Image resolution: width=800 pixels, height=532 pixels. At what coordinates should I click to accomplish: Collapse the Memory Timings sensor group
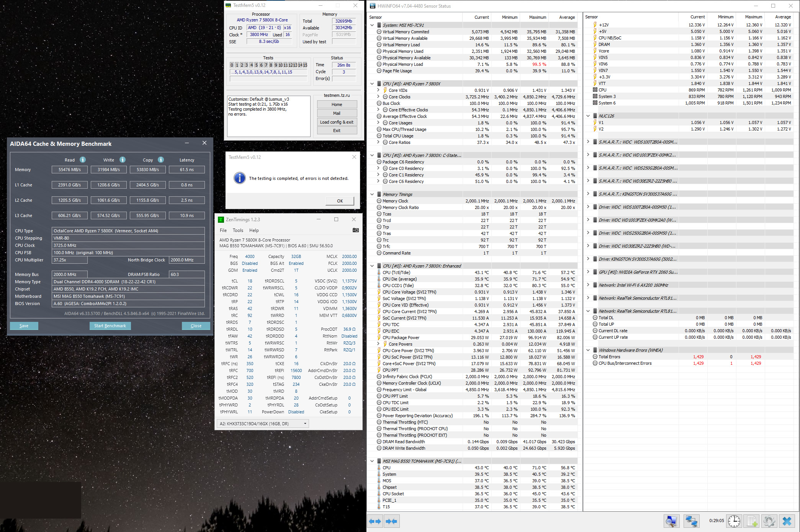pyautogui.click(x=372, y=194)
